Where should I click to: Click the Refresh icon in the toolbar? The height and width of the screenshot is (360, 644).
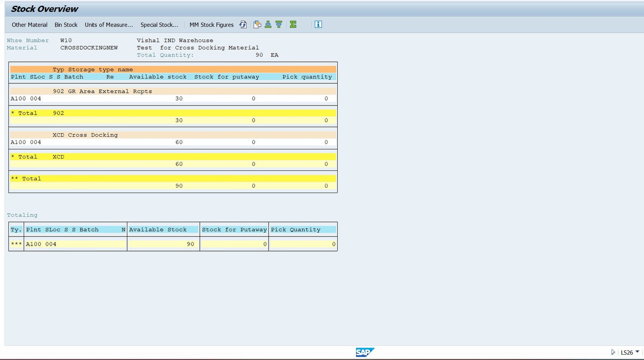243,25
